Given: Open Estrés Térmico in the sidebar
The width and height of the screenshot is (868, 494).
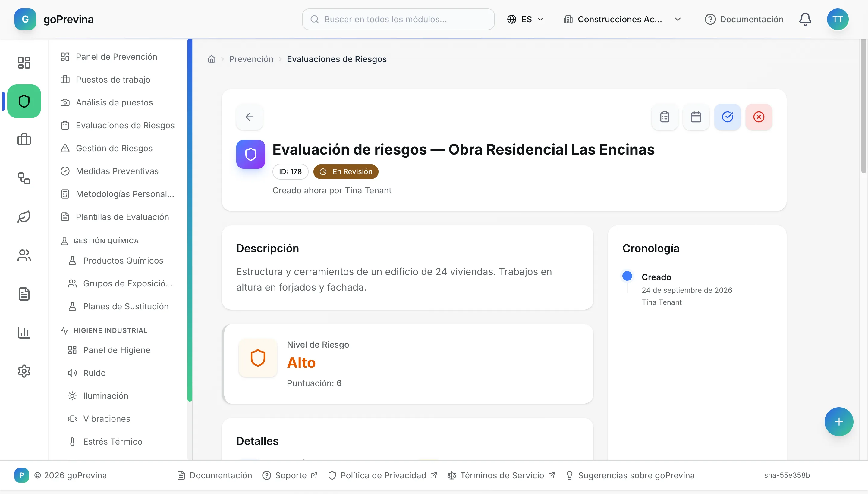Looking at the screenshot, I should pos(121,442).
